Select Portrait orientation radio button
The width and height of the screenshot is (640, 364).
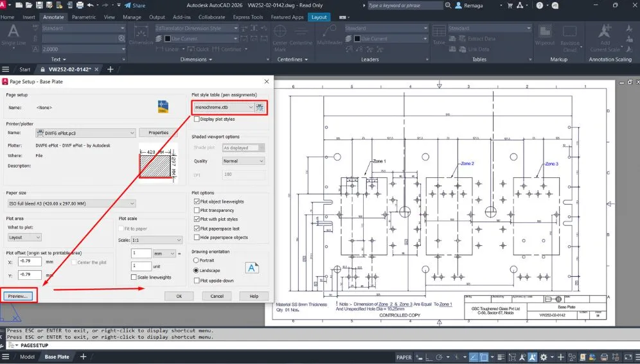[x=196, y=260]
